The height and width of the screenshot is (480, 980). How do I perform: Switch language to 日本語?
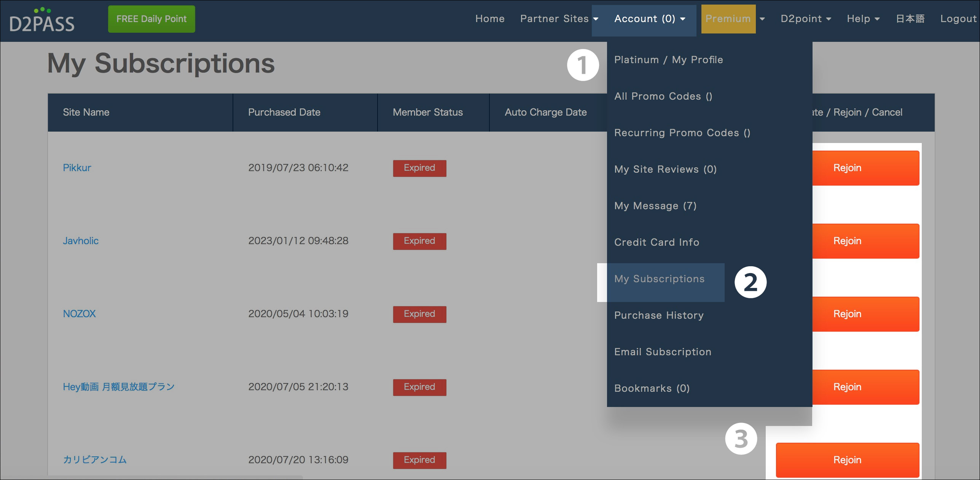[910, 19]
